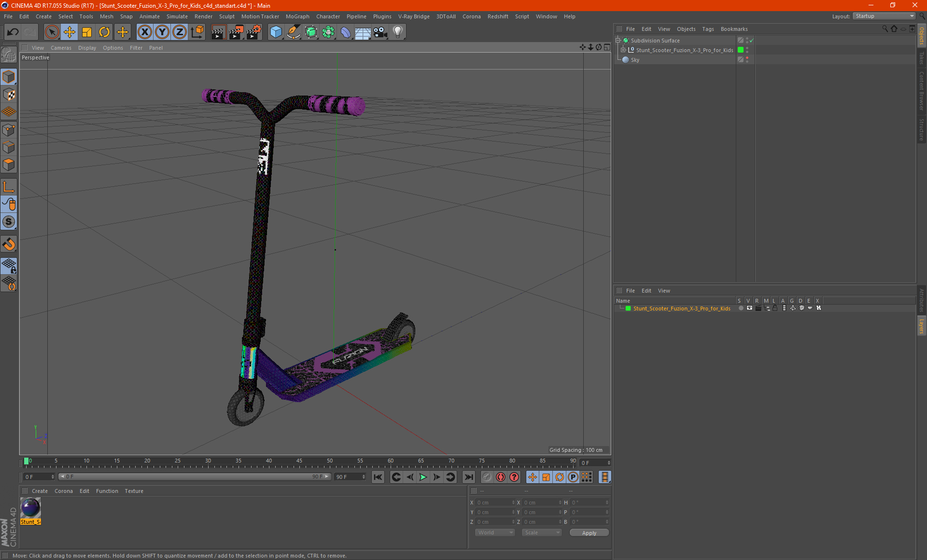The height and width of the screenshot is (560, 927).
Task: Enable the Axis tool
Action: [9, 187]
